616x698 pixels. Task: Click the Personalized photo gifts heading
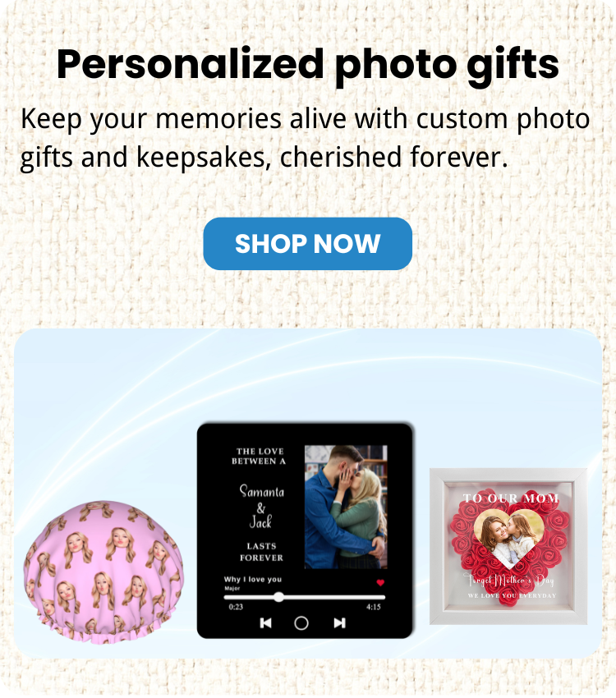(307, 65)
